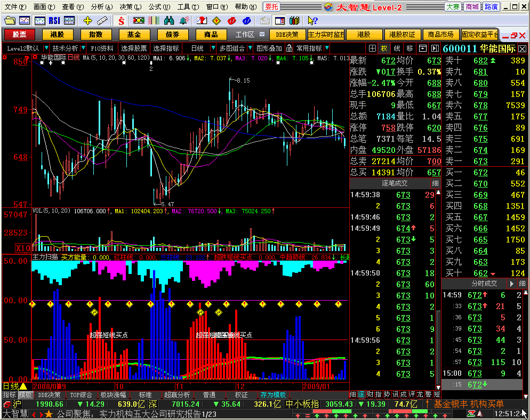Open the yellow folder icon in toolbar
Viewport: 530px width, 420px height.
coord(10,21)
